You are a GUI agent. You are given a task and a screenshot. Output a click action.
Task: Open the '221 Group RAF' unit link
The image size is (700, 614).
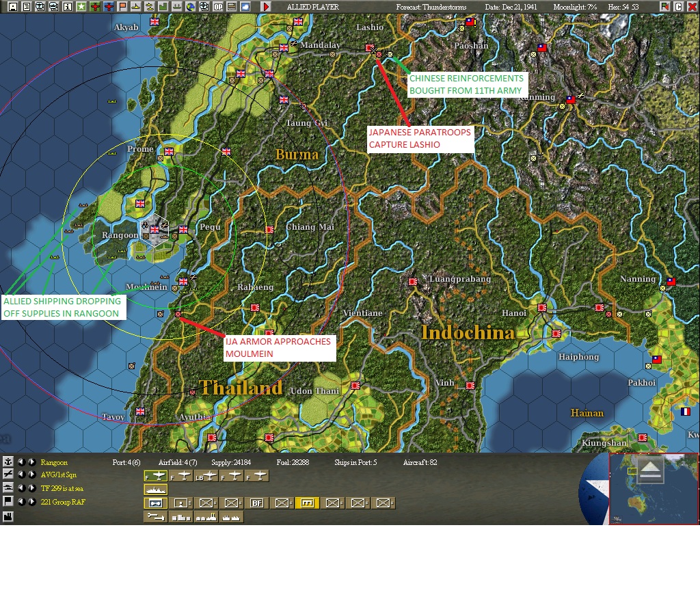point(63,502)
